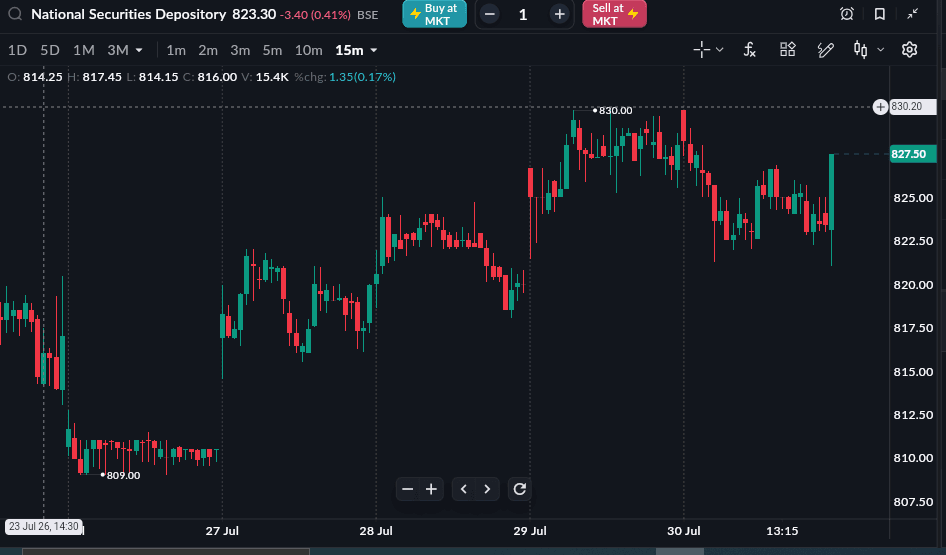Increase order quantity with plus button
Screen dimensions: 946x555
click(x=559, y=14)
